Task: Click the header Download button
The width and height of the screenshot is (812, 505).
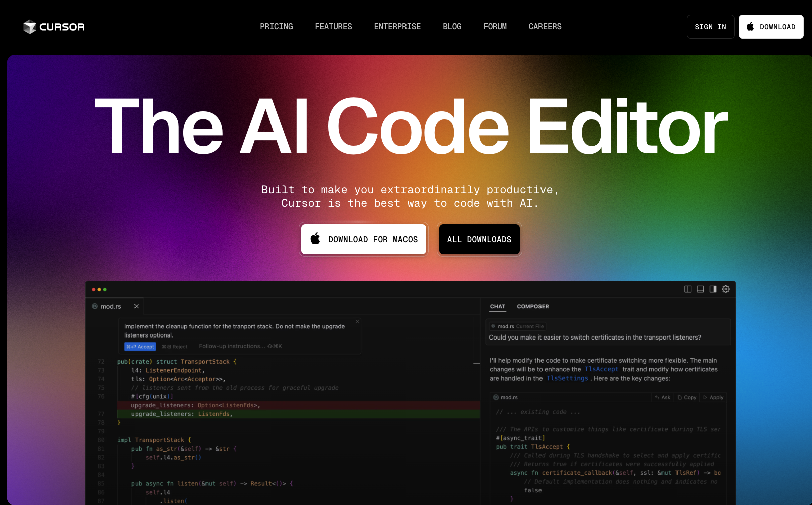Action: pos(771,27)
